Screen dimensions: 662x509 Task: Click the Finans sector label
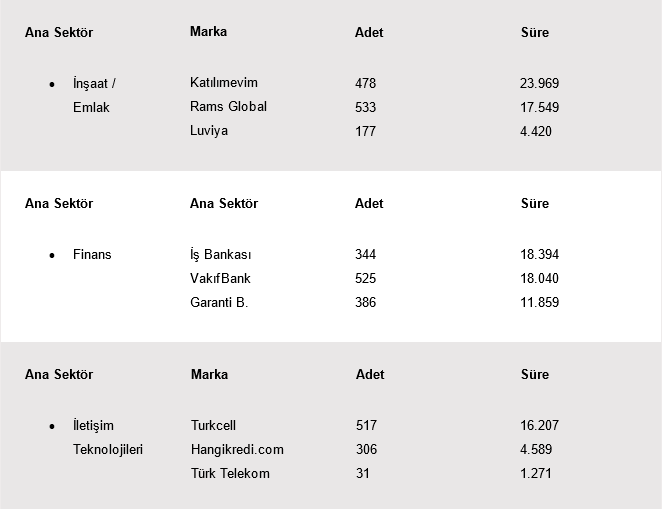[x=92, y=255]
